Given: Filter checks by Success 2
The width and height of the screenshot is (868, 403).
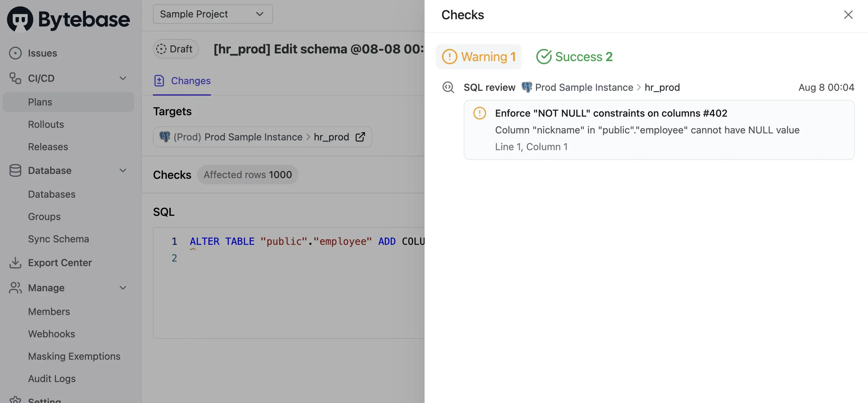Looking at the screenshot, I should (574, 57).
